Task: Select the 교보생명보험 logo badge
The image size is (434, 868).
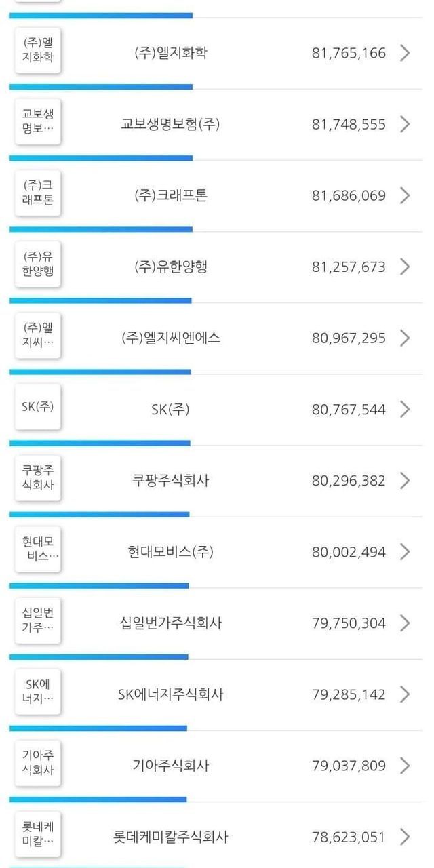Action: (x=38, y=123)
